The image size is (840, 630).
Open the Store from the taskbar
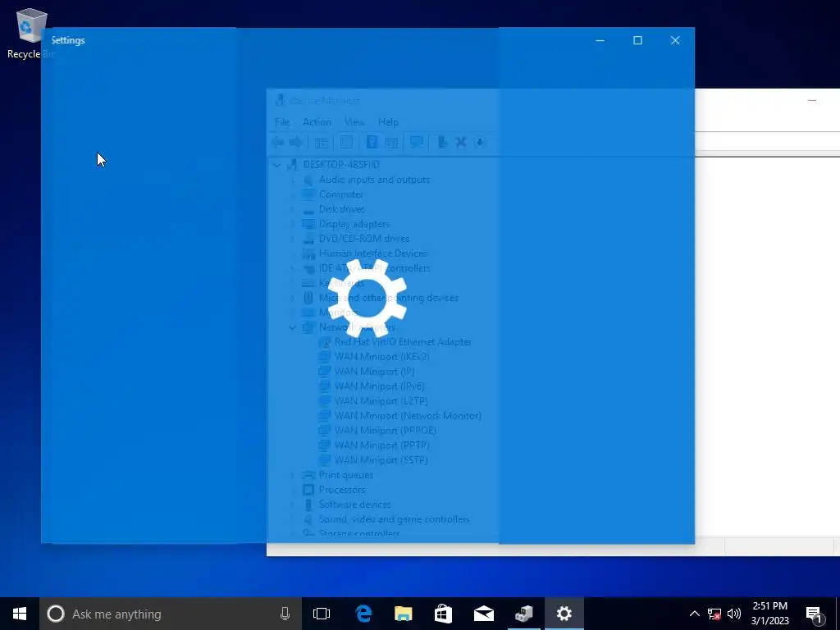click(443, 614)
